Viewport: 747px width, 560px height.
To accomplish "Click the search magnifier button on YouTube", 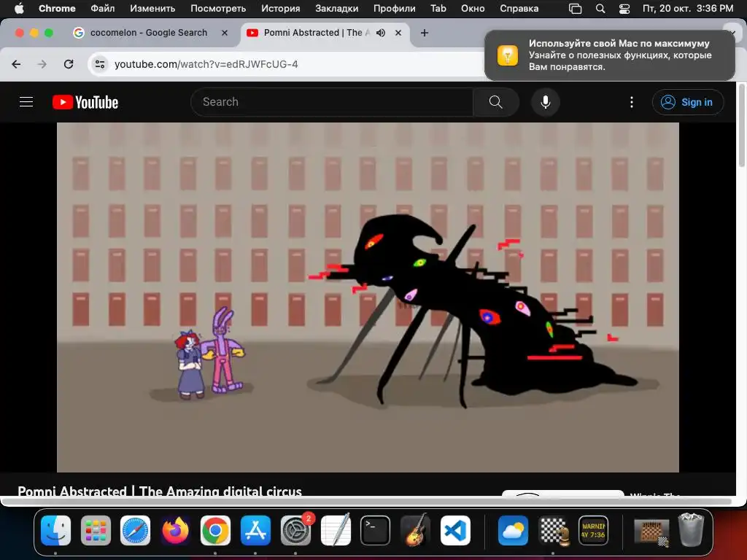I will [495, 102].
